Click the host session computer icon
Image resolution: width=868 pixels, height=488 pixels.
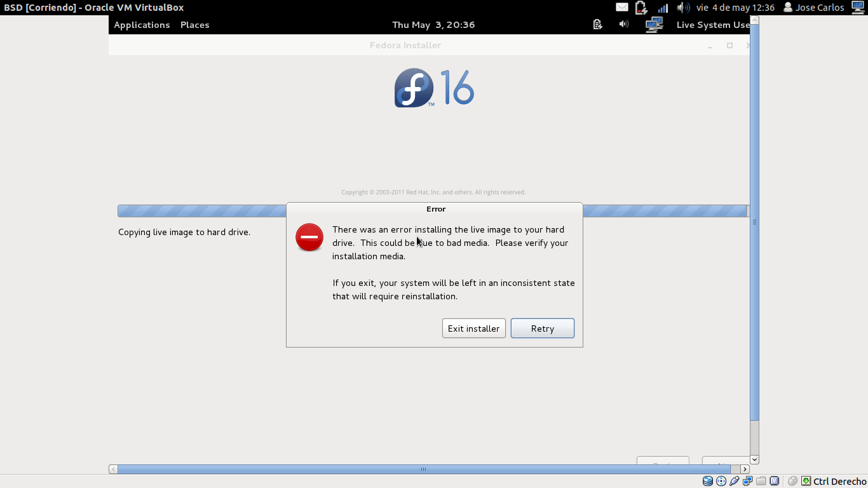point(858,8)
